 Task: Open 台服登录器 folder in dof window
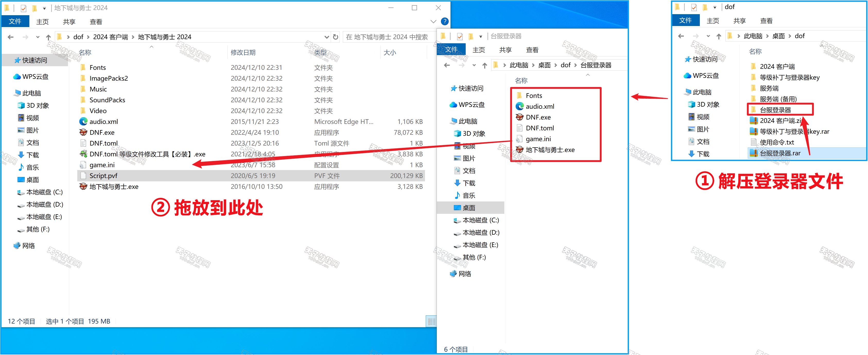(x=775, y=110)
